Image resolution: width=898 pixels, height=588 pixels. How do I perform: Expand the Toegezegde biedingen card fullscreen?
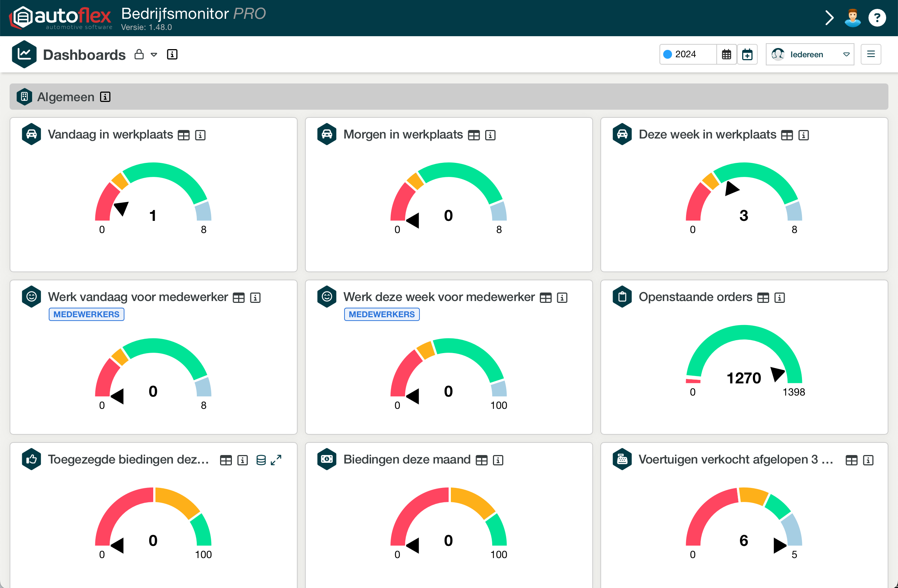[276, 460]
